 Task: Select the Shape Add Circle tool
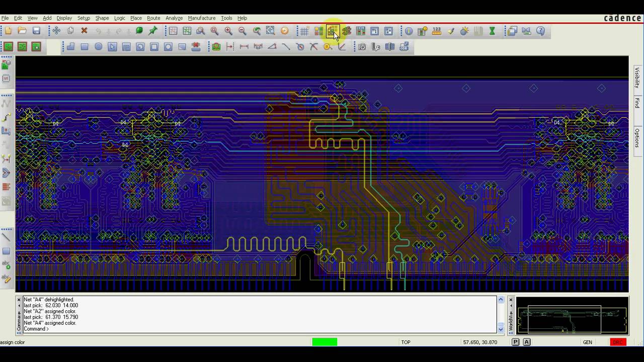point(99,47)
